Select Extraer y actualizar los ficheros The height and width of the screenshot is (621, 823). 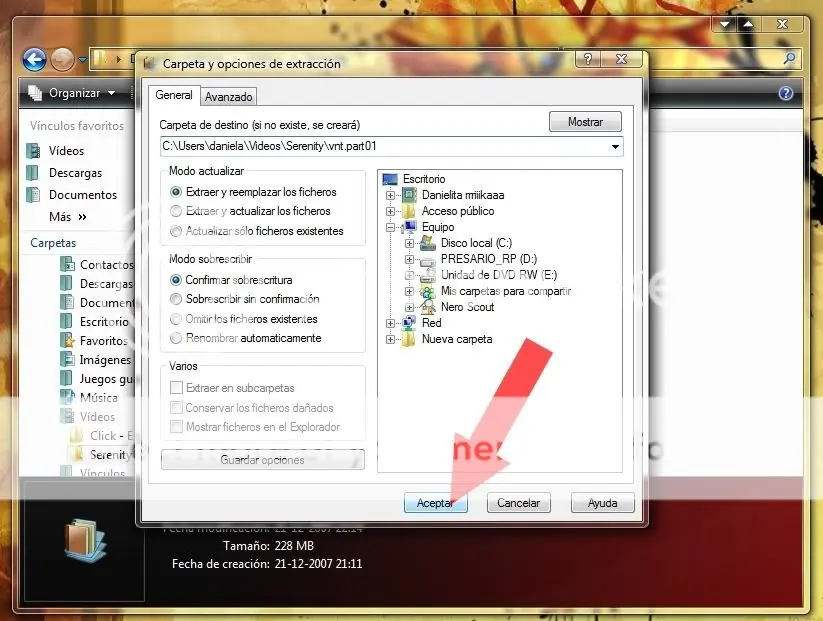(x=250, y=211)
